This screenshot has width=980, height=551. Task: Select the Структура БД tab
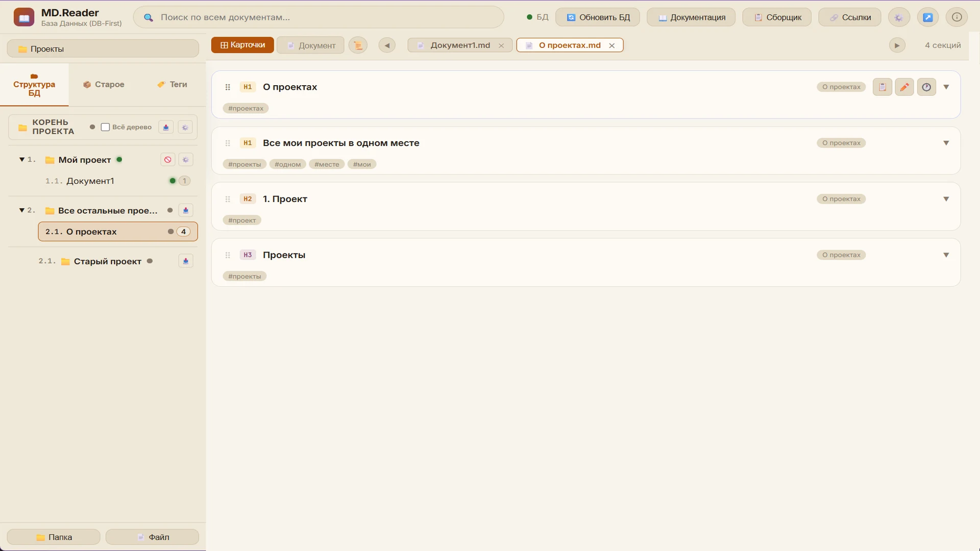click(34, 85)
